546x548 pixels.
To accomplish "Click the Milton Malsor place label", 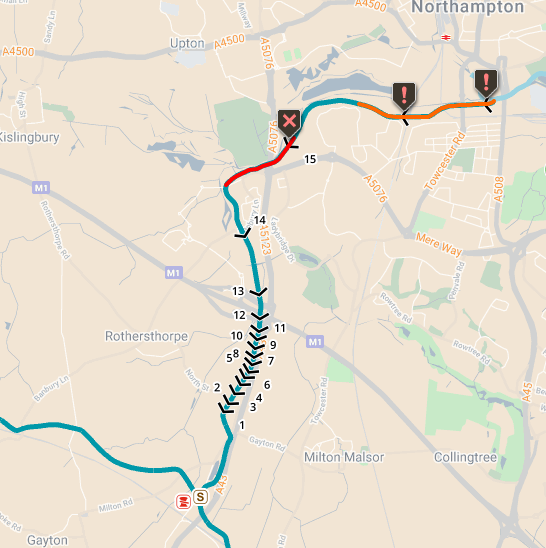I will pos(344,457).
